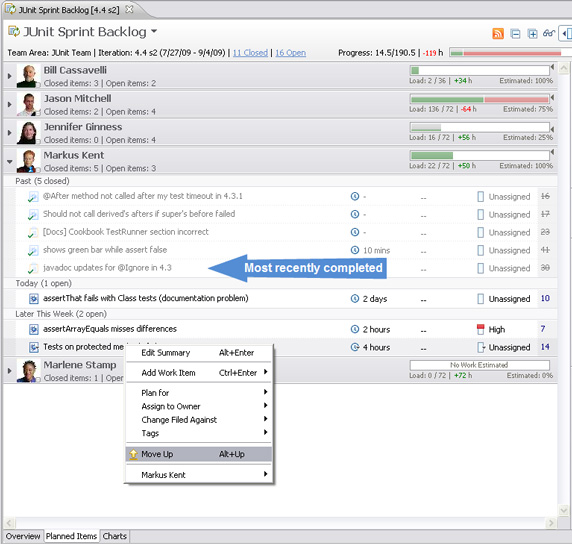The height and width of the screenshot is (544, 572).
Task: Open the Plan For submenu
Action: pyautogui.click(x=199, y=393)
